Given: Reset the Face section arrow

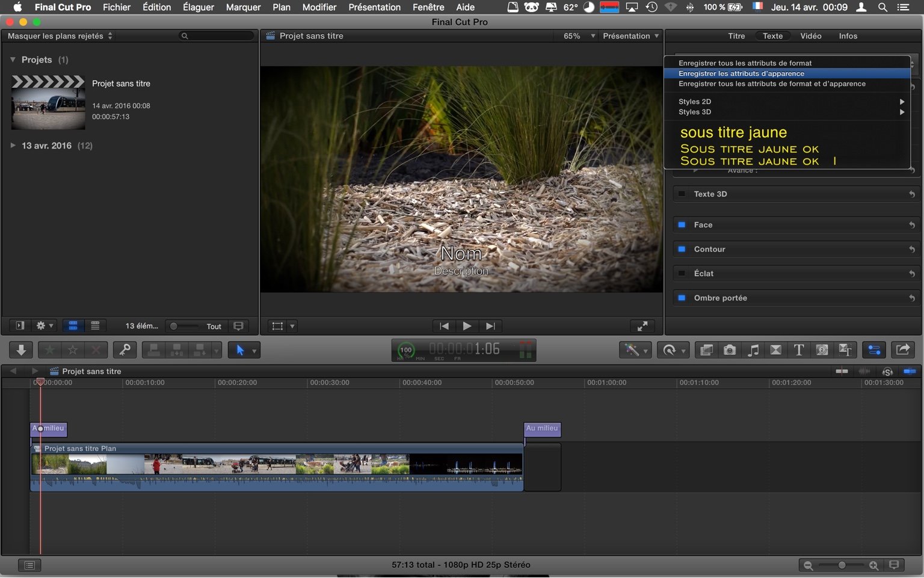Looking at the screenshot, I should 912,224.
